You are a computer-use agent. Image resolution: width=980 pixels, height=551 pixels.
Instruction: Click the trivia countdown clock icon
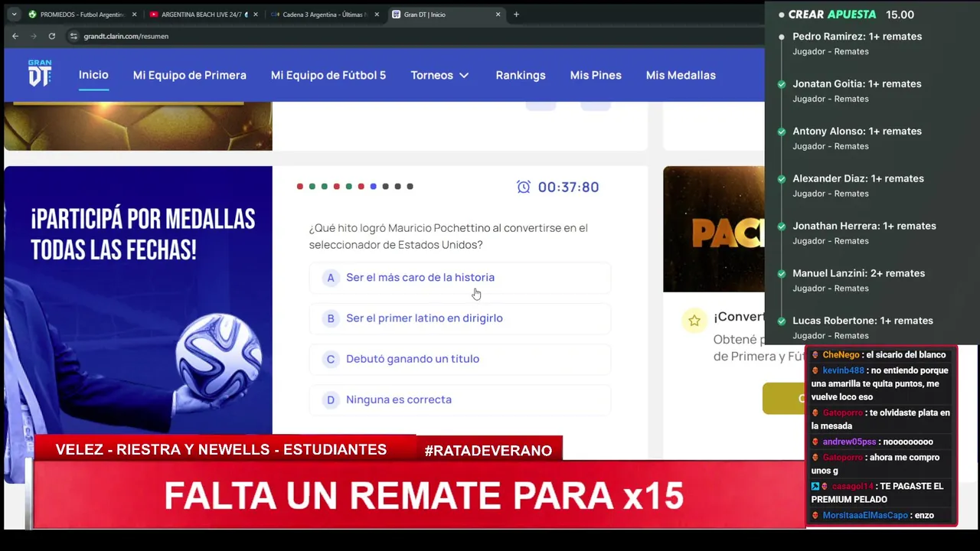pyautogui.click(x=524, y=187)
